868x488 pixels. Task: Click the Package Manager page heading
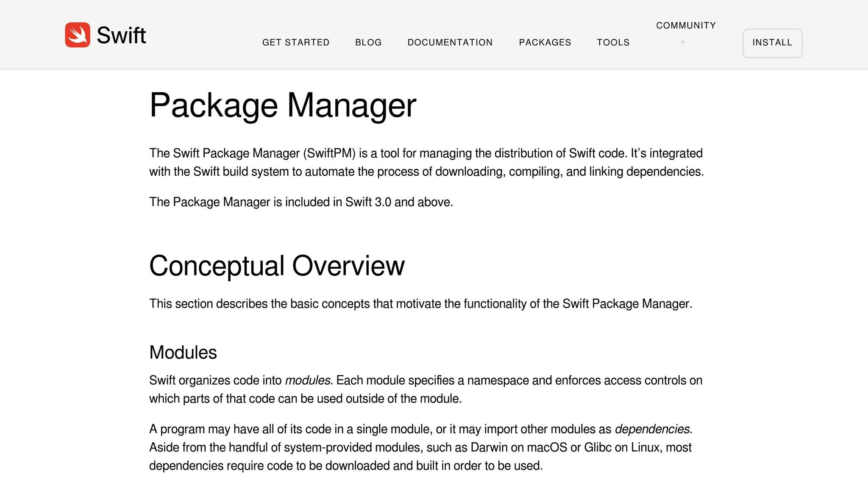tap(283, 105)
